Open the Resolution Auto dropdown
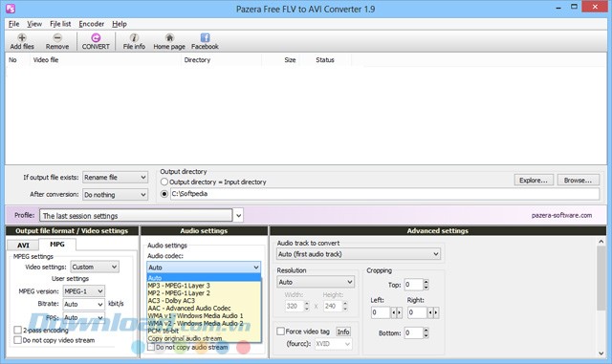Image resolution: width=612 pixels, height=364 pixels. (316, 282)
